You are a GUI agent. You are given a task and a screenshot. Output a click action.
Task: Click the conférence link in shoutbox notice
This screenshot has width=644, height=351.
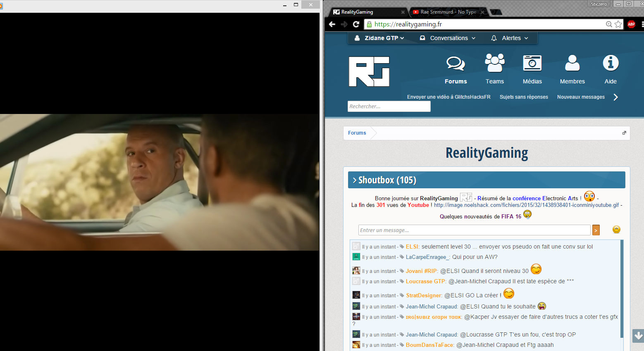point(527,198)
